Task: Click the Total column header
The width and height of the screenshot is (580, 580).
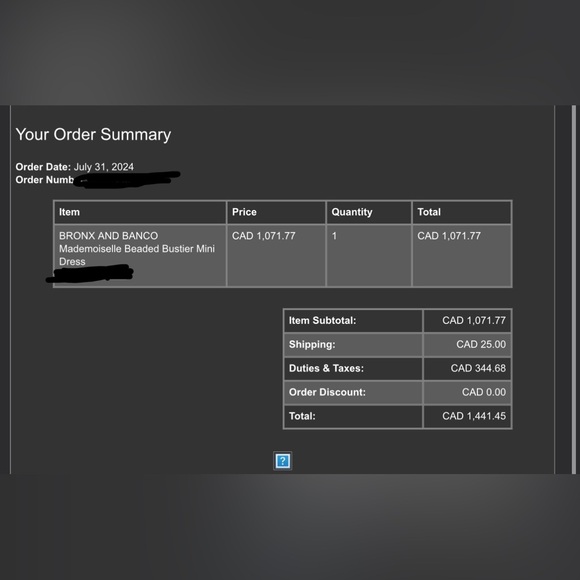Action: click(462, 212)
